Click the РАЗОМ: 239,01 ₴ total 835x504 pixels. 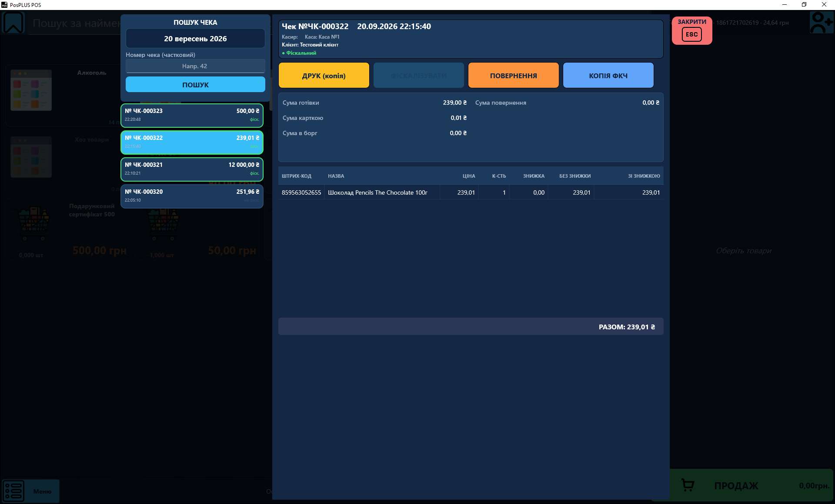[627, 327]
